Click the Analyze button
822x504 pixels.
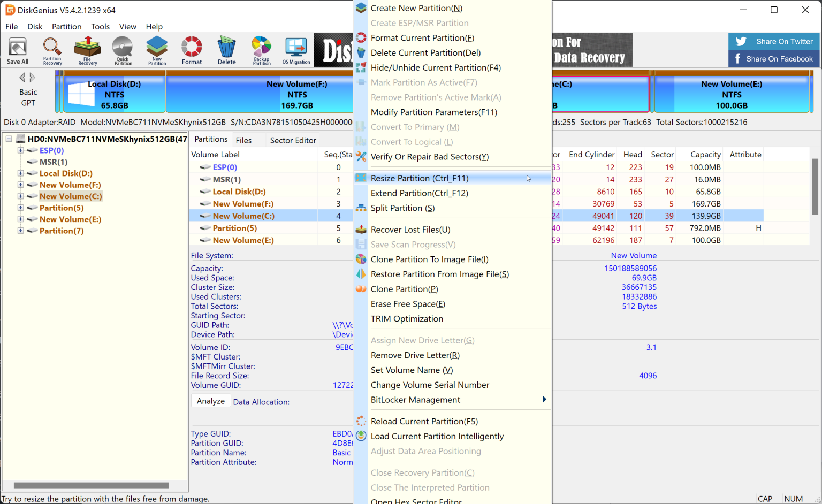(x=210, y=400)
